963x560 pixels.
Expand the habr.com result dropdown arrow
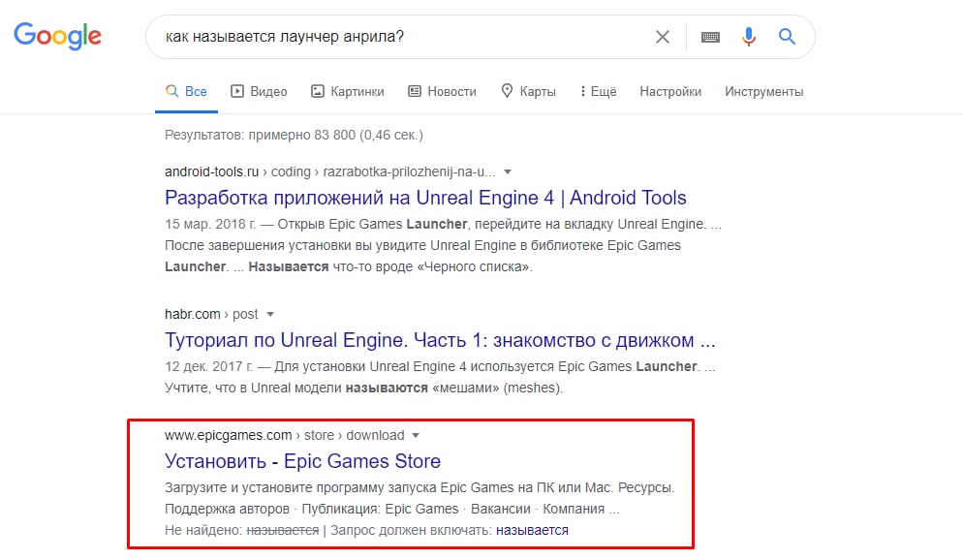pyautogui.click(x=269, y=314)
